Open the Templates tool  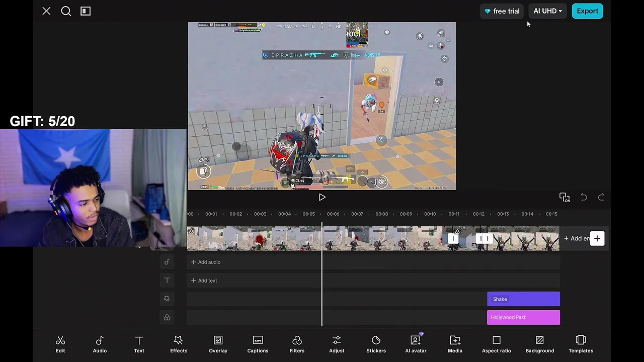581,344
